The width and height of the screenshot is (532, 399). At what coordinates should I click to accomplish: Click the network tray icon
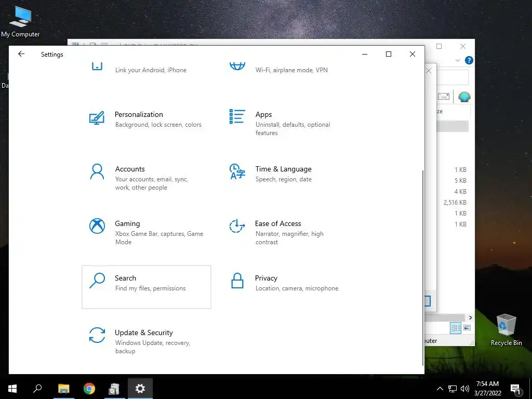point(453,389)
